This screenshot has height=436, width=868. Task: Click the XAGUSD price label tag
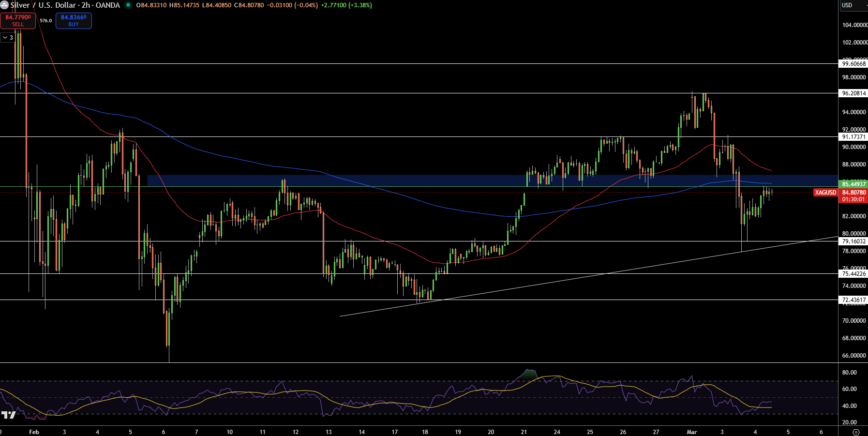click(825, 193)
